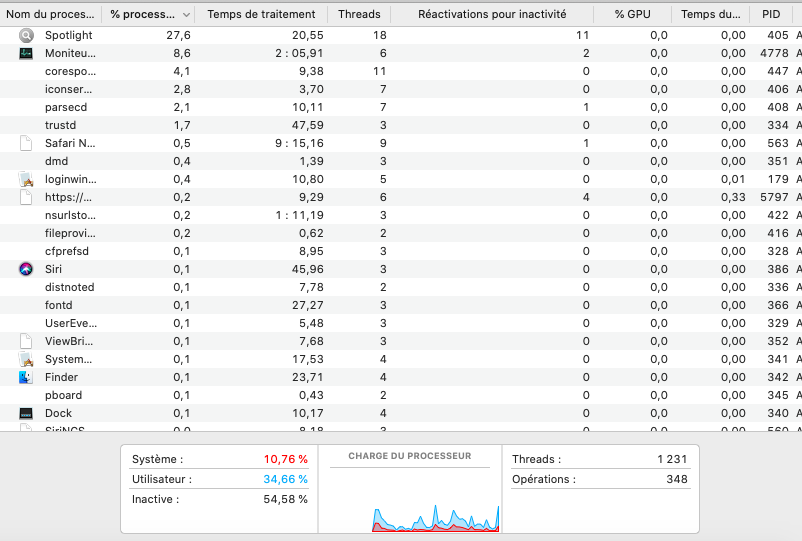The height and width of the screenshot is (541, 802).
Task: Click the 9 : 15,16 processing time
Action: (x=299, y=143)
